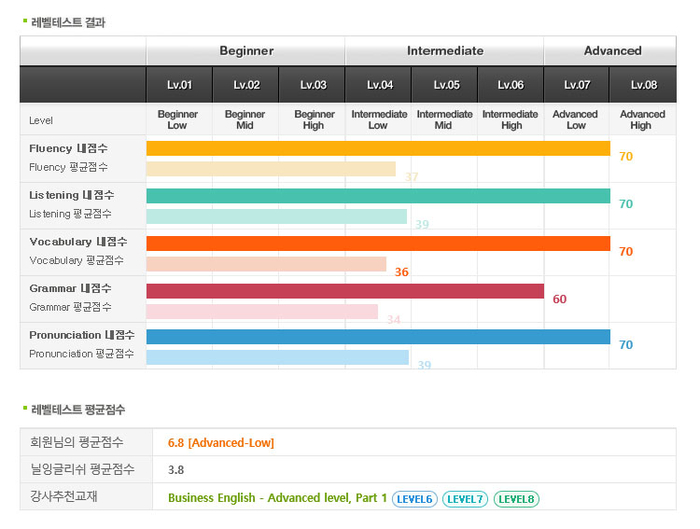Click the 레벨테스트 평균점수 section heading
The width and height of the screenshot is (700, 529).
(x=78, y=410)
